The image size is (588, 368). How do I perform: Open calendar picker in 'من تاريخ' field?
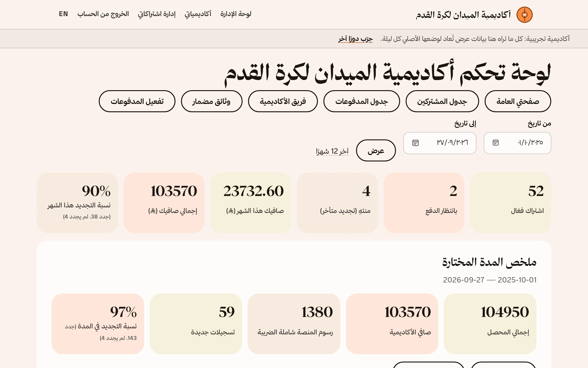click(x=495, y=143)
